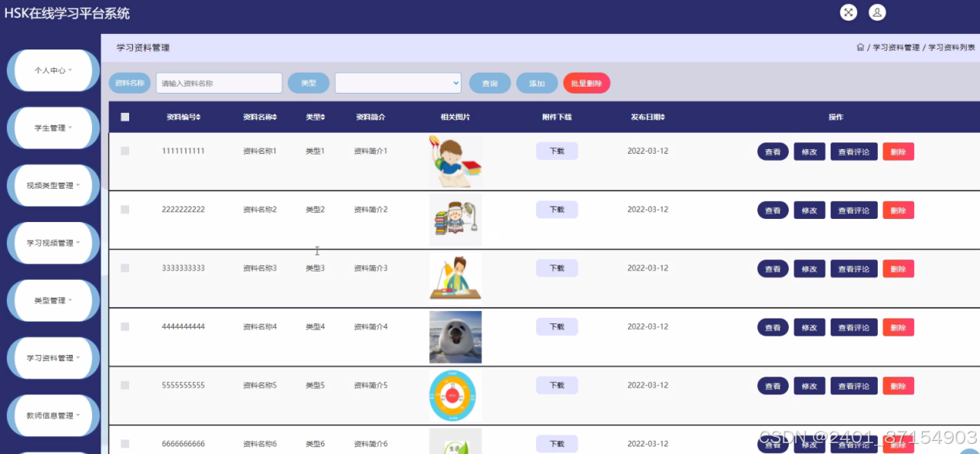Viewport: 980px width, 454px height.
Task: Open the user profile icon in header
Action: (x=877, y=12)
